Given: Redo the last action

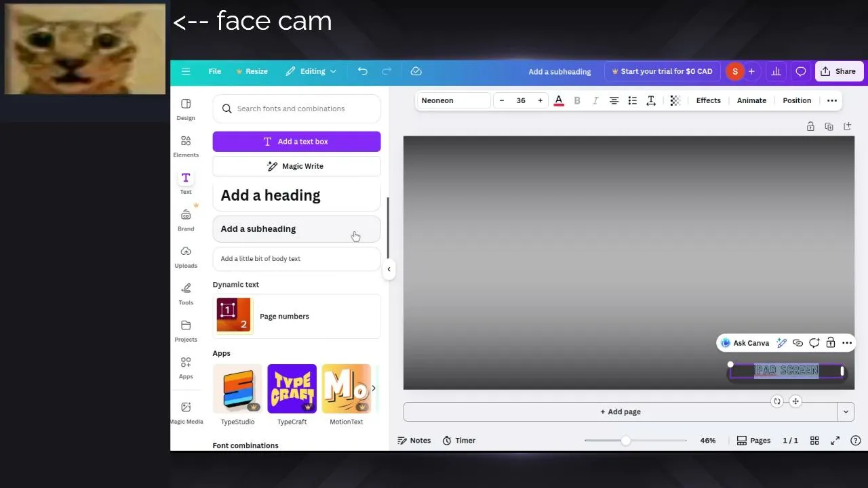Looking at the screenshot, I should pos(387,71).
